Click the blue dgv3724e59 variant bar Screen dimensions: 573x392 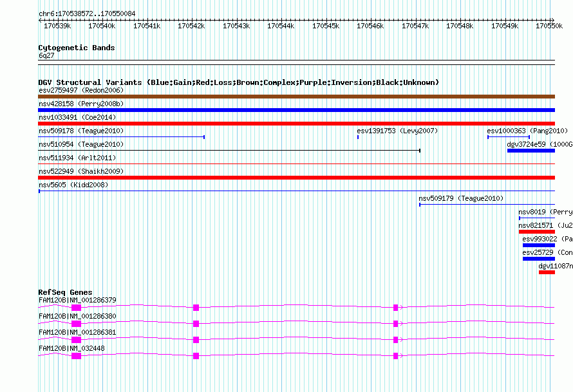tap(531, 151)
